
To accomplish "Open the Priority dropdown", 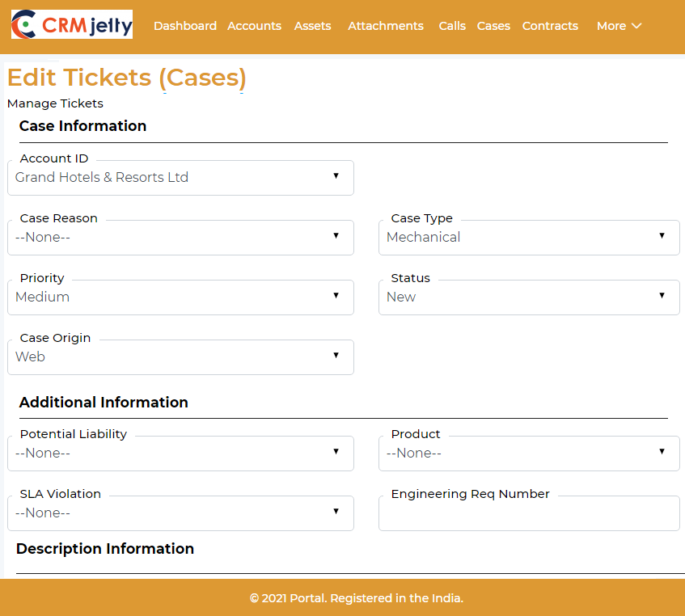I will point(180,297).
